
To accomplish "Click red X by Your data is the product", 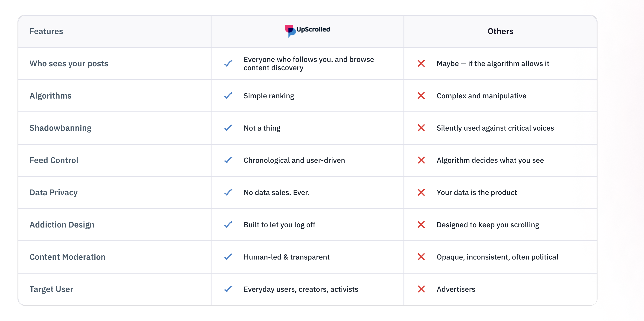I will click(x=421, y=193).
